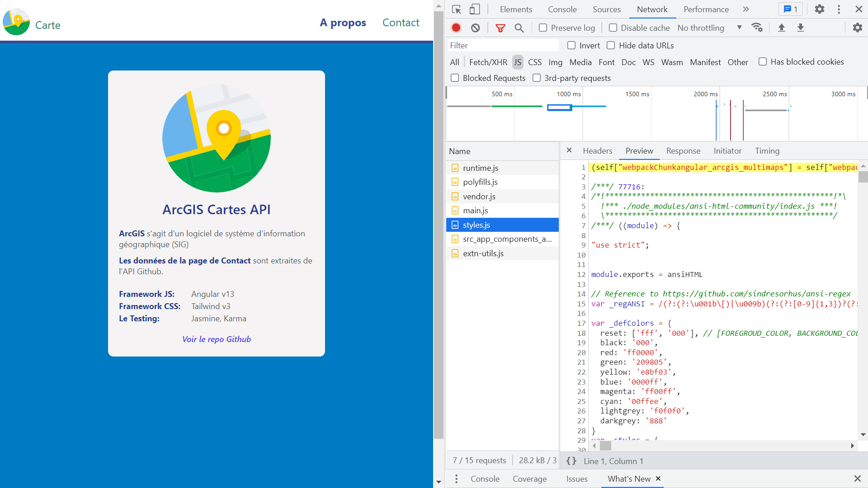Click the clear network log icon

point(475,28)
